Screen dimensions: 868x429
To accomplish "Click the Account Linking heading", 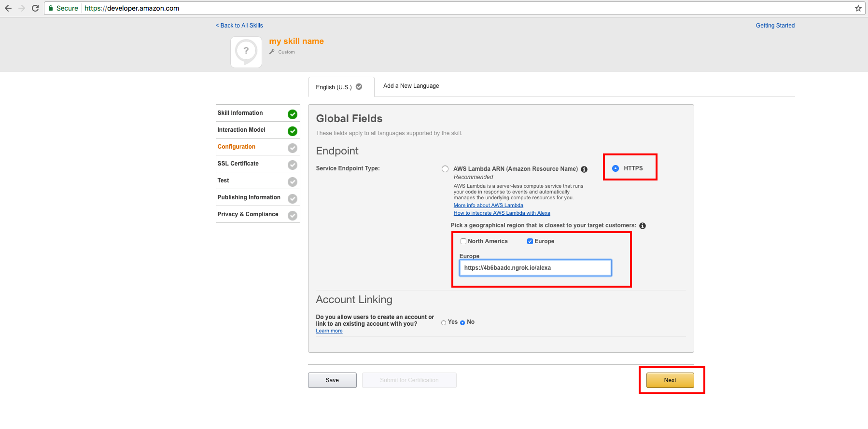I will coord(354,300).
